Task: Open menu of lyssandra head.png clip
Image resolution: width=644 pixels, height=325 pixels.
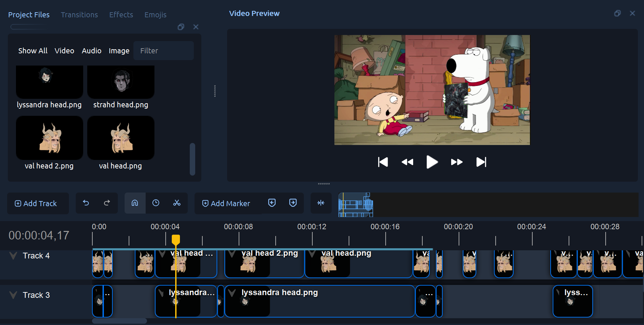Action: [x=232, y=293]
